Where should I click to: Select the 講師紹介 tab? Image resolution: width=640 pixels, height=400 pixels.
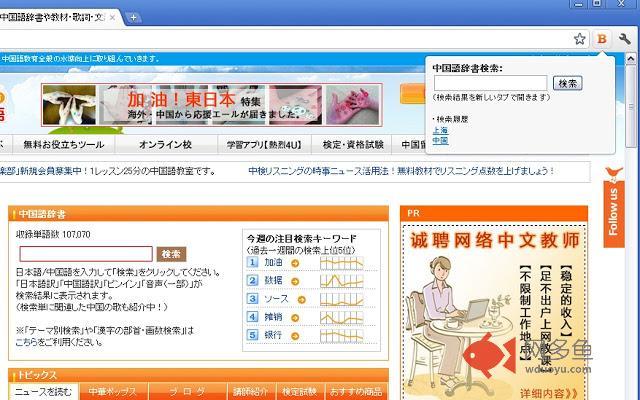pos(251,392)
